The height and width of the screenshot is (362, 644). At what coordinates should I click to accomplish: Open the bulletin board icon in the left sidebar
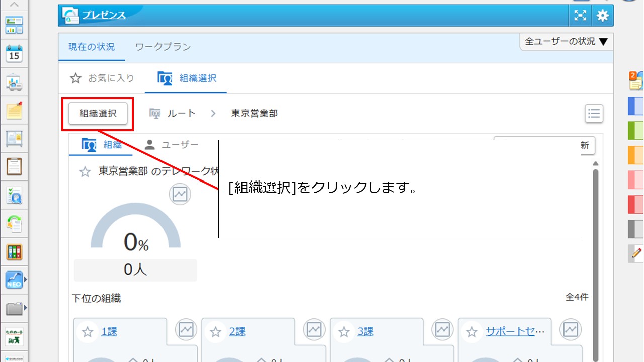click(x=14, y=138)
